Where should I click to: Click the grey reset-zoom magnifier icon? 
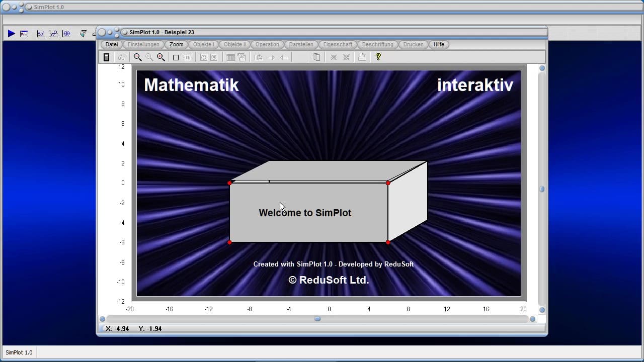coord(149,57)
